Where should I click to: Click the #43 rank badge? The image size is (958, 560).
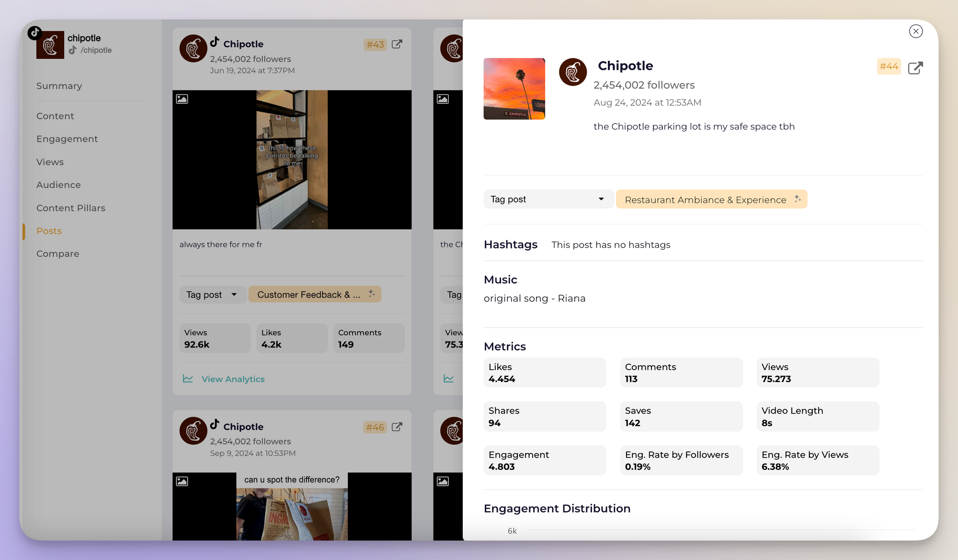click(375, 45)
